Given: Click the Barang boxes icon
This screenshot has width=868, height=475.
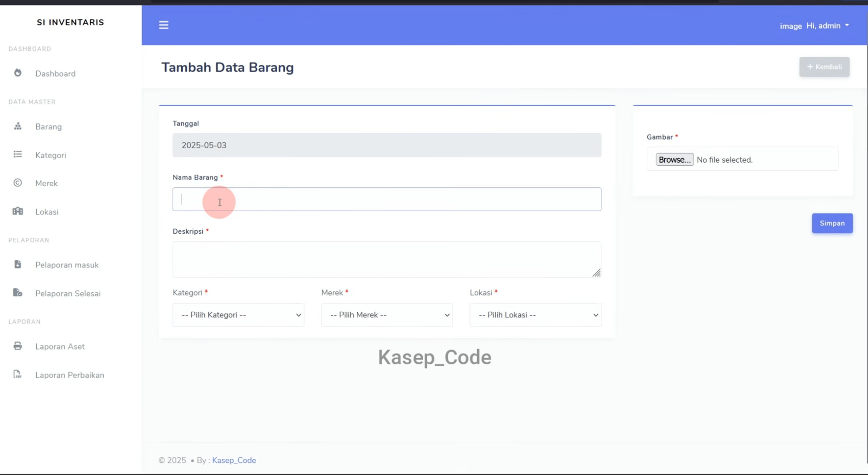Looking at the screenshot, I should click(18, 126).
